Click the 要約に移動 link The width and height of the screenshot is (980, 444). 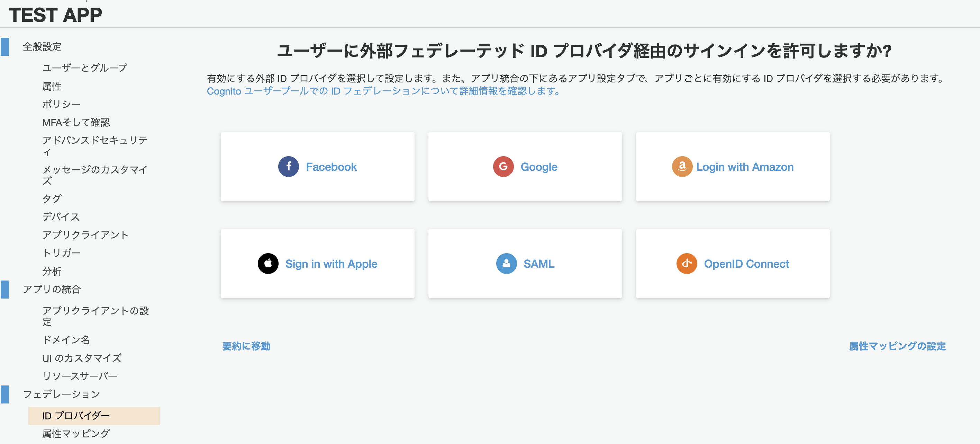click(x=246, y=346)
